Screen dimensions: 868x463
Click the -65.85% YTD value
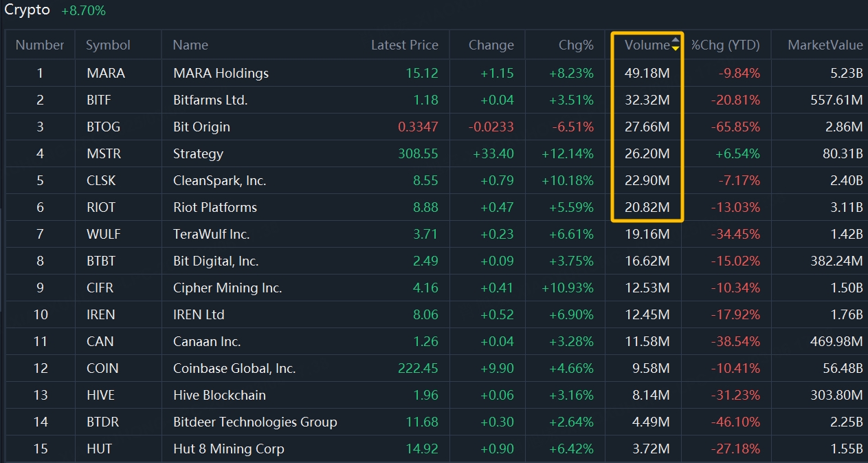click(x=735, y=127)
